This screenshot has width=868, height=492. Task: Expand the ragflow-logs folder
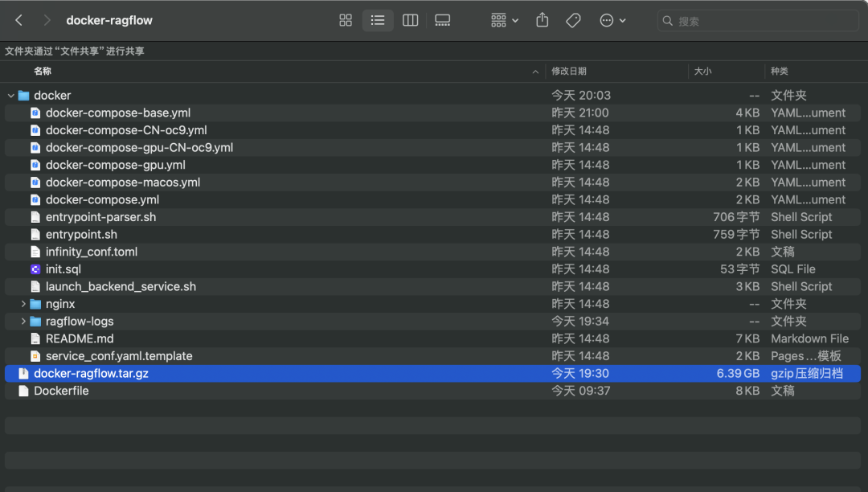(x=23, y=321)
